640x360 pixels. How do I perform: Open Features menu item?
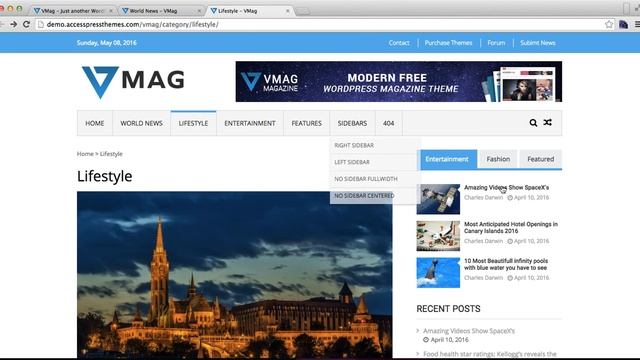[307, 123]
